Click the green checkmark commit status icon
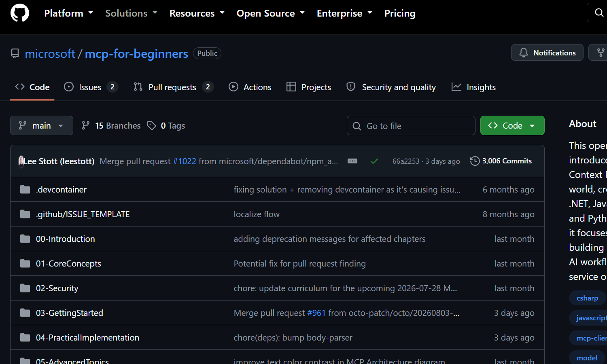607x364 pixels. click(x=374, y=161)
